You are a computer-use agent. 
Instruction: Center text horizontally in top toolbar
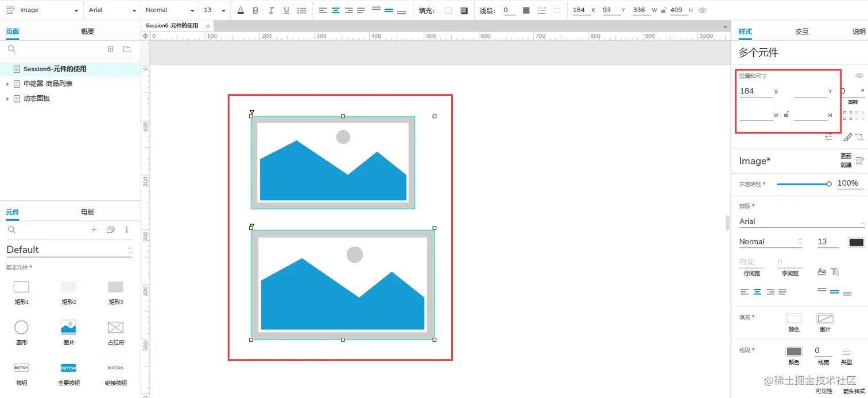tap(336, 10)
